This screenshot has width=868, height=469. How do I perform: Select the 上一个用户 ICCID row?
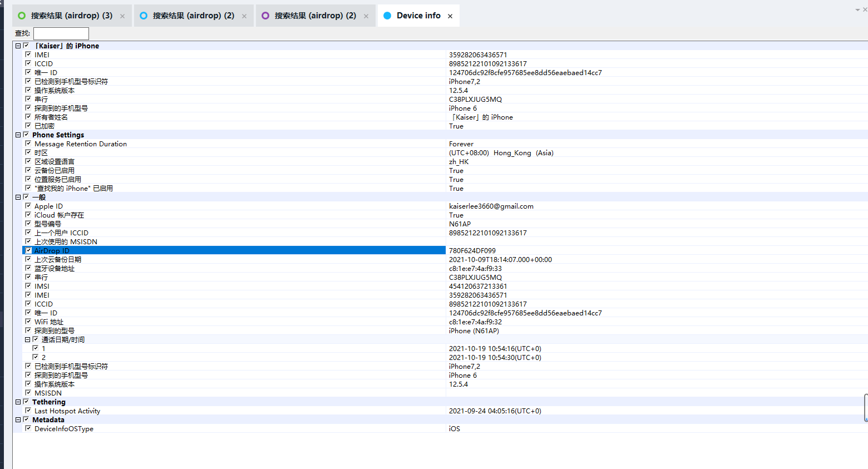click(x=445, y=233)
